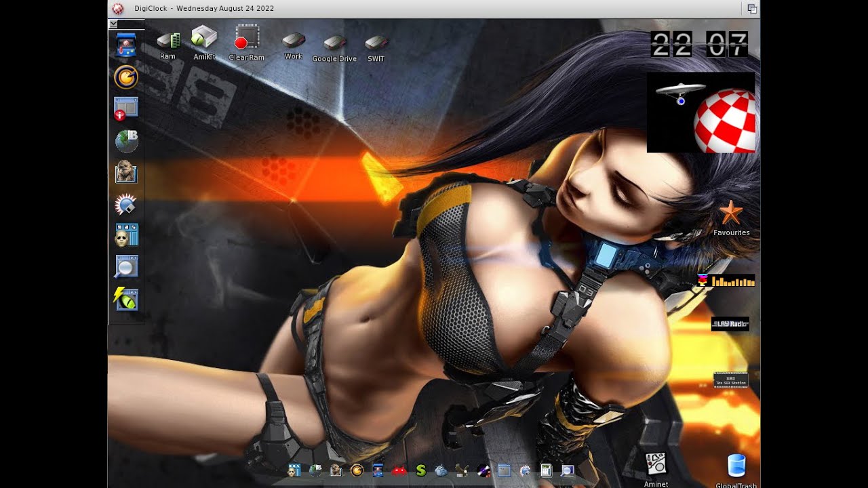This screenshot has height=488, width=868.
Task: Open the AmiKit drive icon
Action: [x=203, y=37]
